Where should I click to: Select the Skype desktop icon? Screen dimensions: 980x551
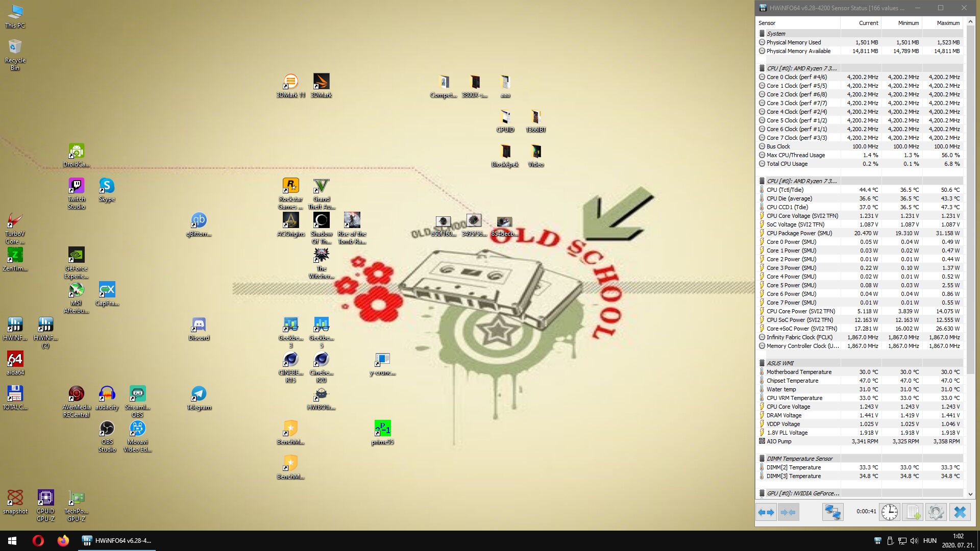[107, 190]
